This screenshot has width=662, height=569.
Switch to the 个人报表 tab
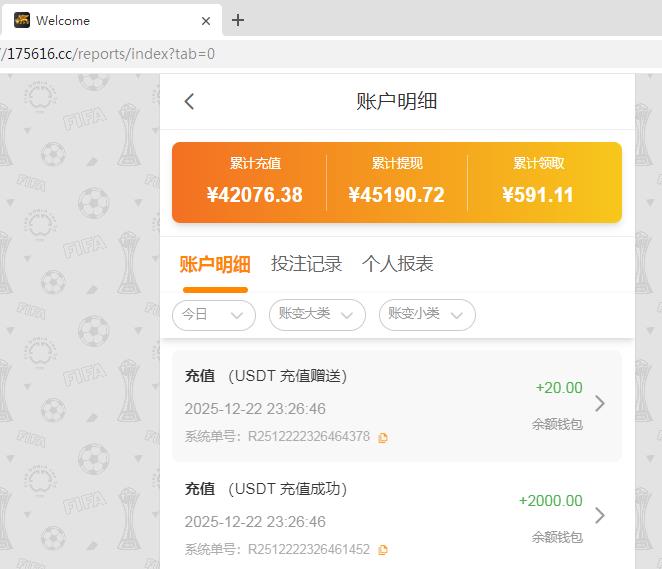[397, 264]
